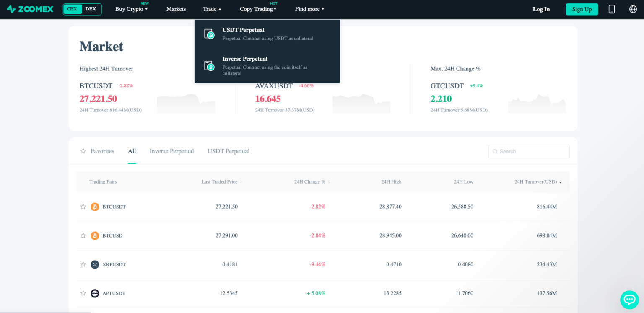Favorite the BTCUSD pair star
The width and height of the screenshot is (644, 313).
83,235
